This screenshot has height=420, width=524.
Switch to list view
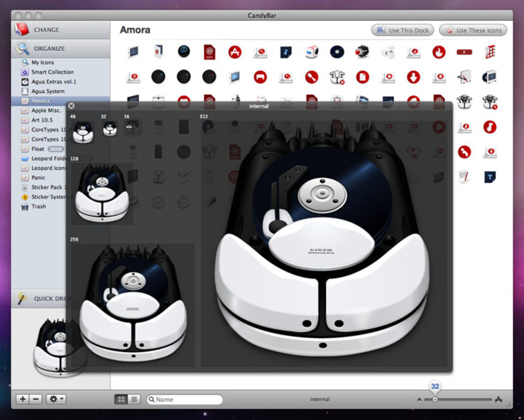(134, 399)
